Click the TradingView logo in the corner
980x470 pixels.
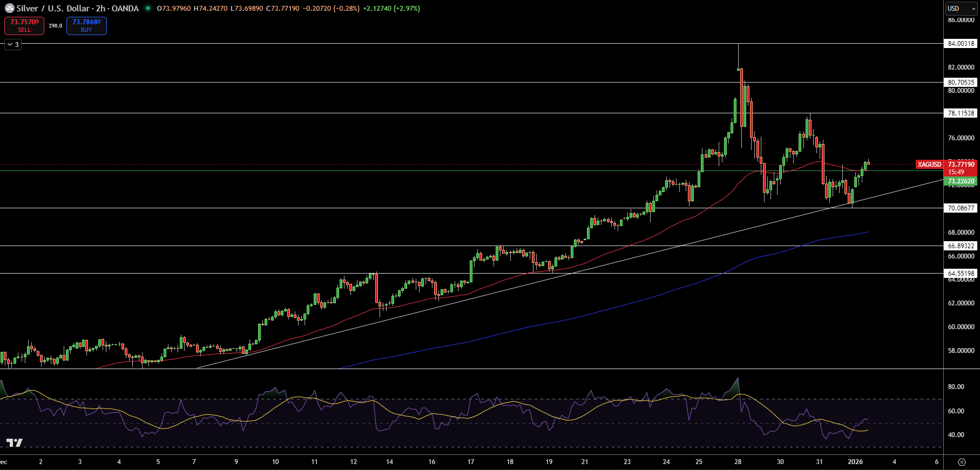(15, 442)
